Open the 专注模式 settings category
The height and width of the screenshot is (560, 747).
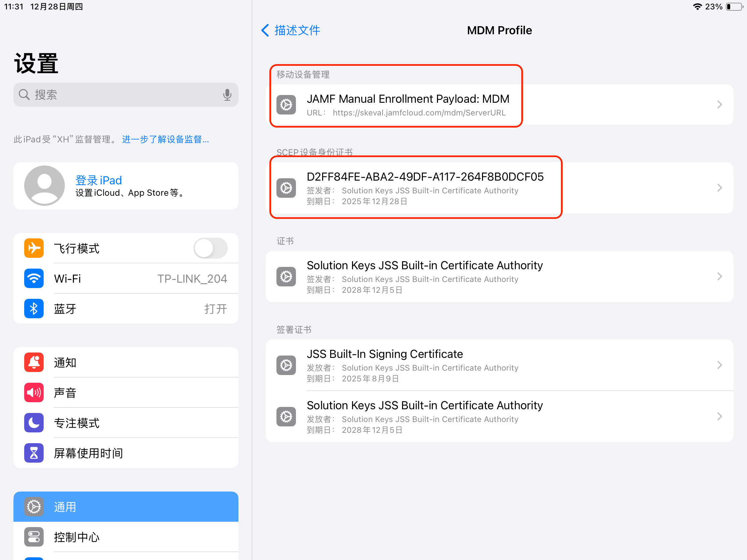126,423
